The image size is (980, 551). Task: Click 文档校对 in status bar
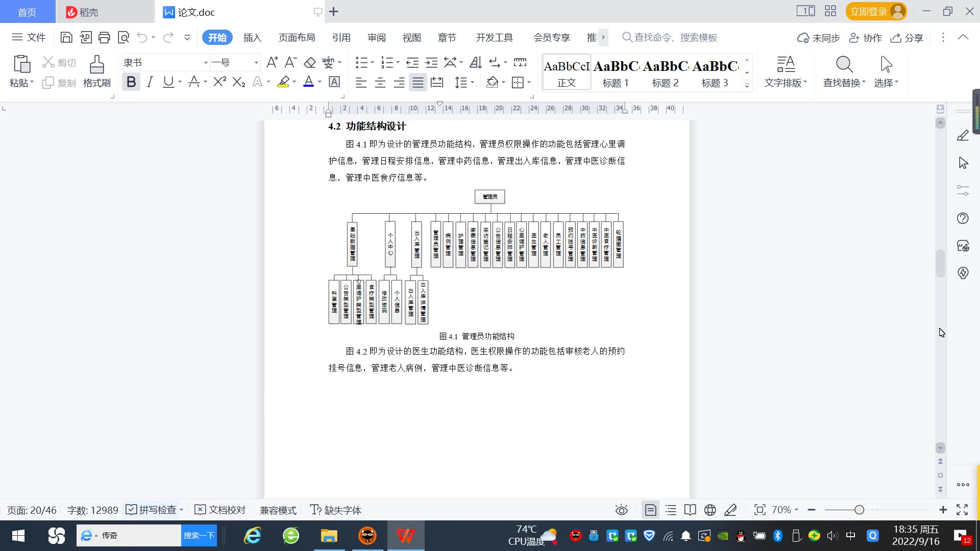[x=220, y=510]
